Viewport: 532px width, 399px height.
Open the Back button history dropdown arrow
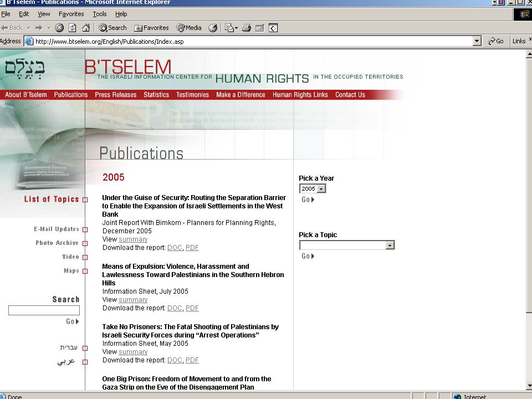click(x=28, y=28)
